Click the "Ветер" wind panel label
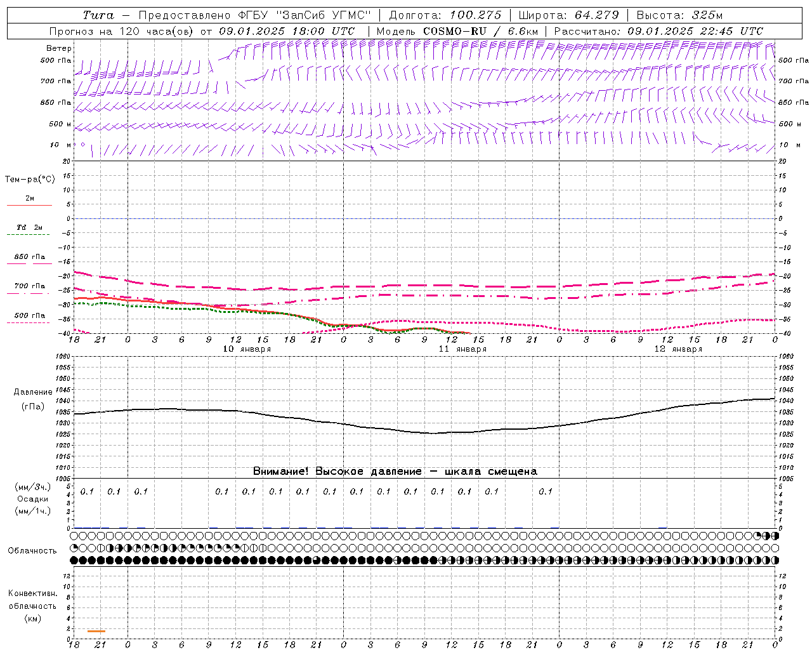Viewport: 812px width, 650px height. (x=59, y=48)
